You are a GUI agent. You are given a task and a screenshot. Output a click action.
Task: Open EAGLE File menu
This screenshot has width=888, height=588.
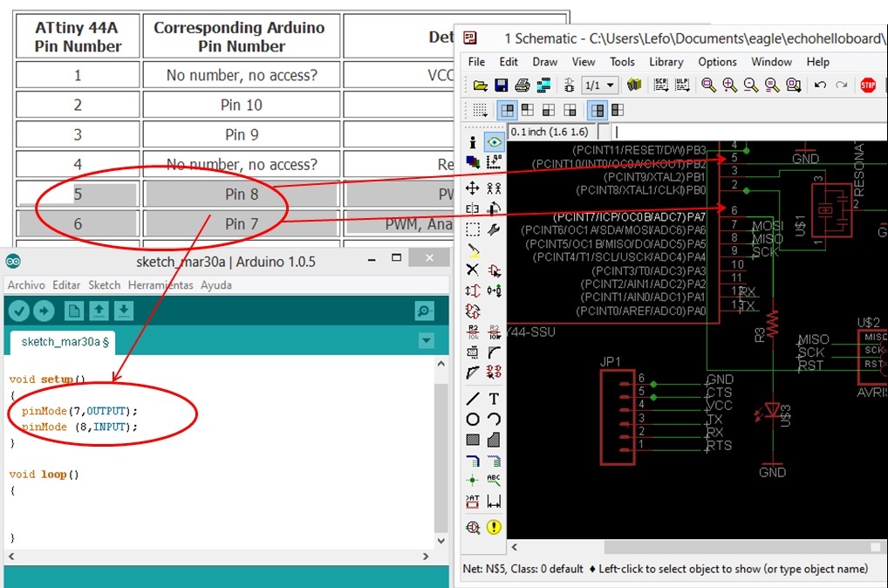[x=476, y=62]
